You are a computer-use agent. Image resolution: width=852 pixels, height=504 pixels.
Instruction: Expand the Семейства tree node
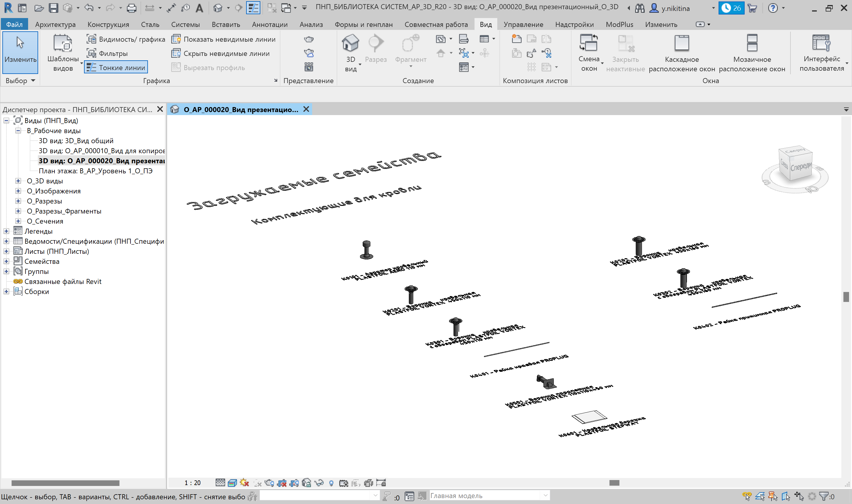[x=6, y=261]
